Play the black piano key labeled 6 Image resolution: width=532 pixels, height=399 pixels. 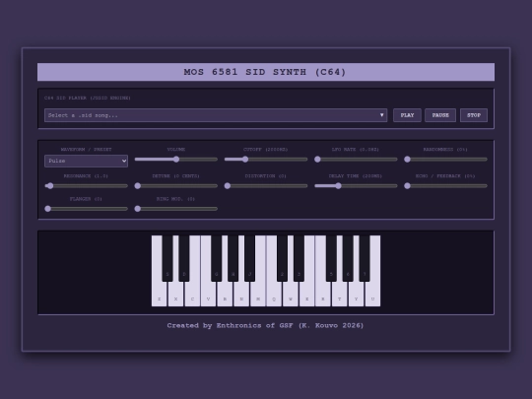pos(348,258)
